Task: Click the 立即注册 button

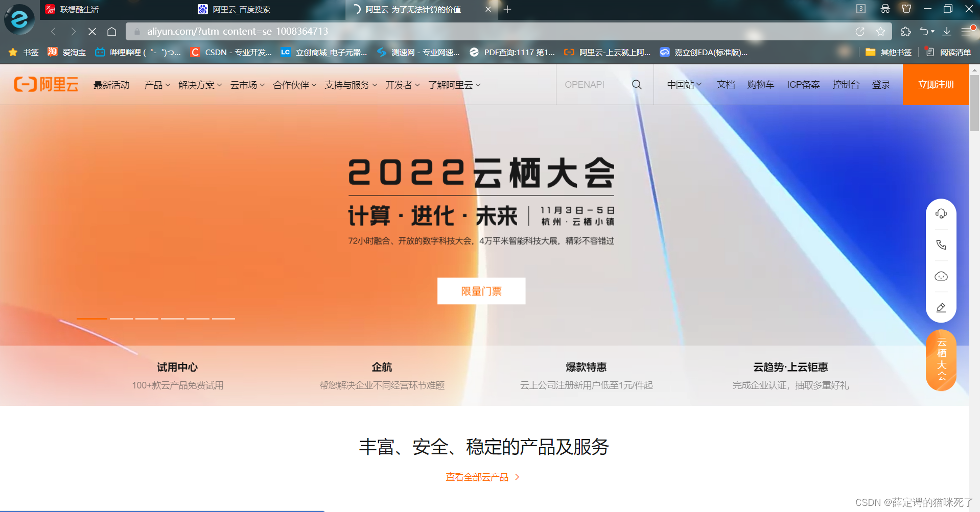Action: tap(936, 85)
